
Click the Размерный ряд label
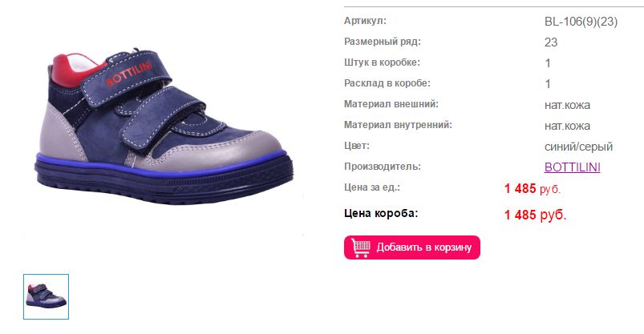tap(383, 42)
